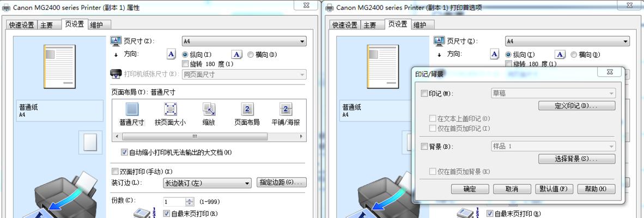This screenshot has height=218, width=644.
Task: Click page preview thumbnail in Properties window
Action: (60, 66)
